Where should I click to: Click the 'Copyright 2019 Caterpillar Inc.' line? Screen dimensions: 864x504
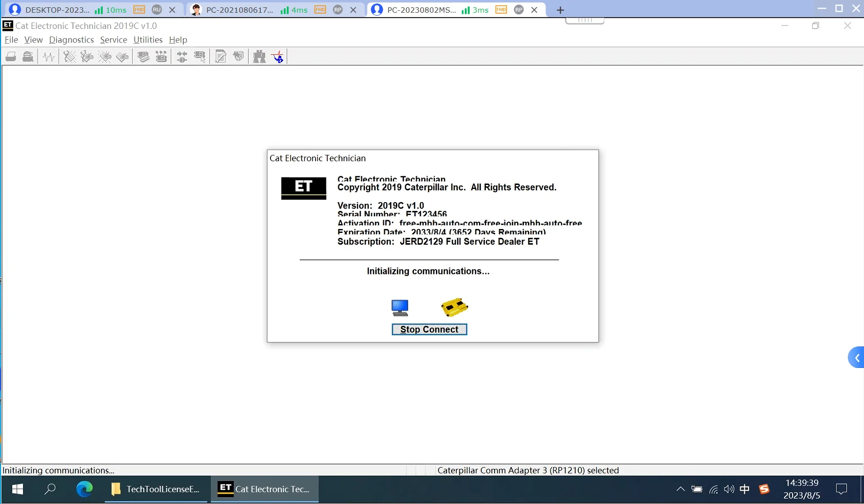pos(447,187)
